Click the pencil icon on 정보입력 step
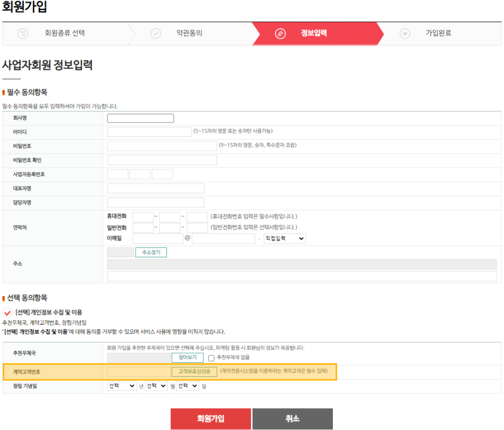 (x=281, y=32)
